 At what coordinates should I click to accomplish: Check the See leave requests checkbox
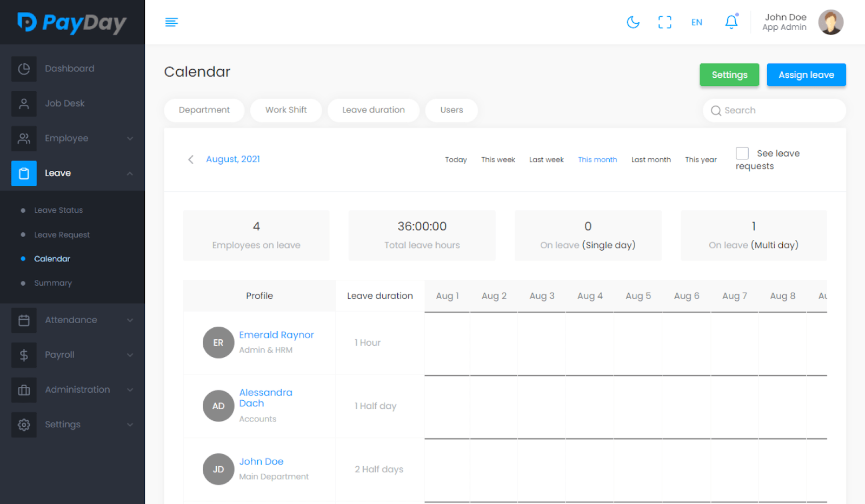point(742,153)
